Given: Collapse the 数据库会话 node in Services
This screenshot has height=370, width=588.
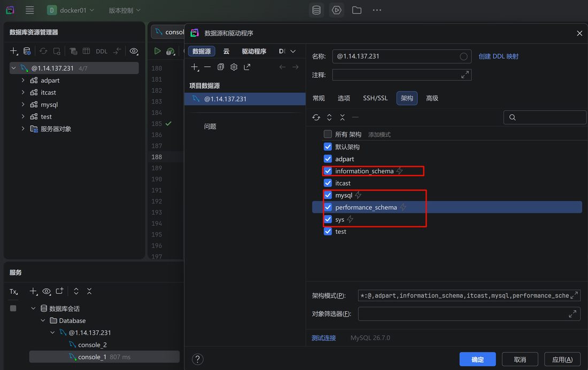Looking at the screenshot, I should pyautogui.click(x=33, y=309).
